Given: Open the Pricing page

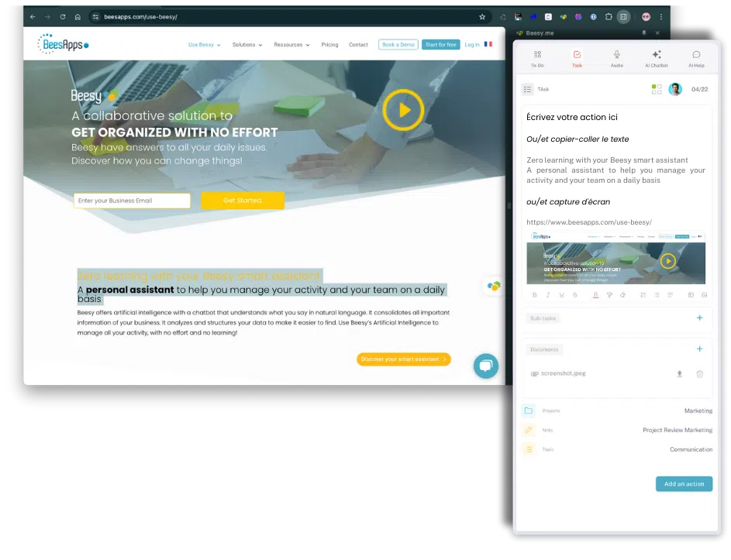Looking at the screenshot, I should 329,45.
